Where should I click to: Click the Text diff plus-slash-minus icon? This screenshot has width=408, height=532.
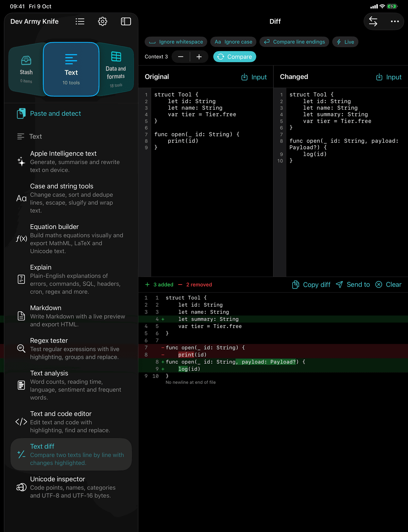21,454
